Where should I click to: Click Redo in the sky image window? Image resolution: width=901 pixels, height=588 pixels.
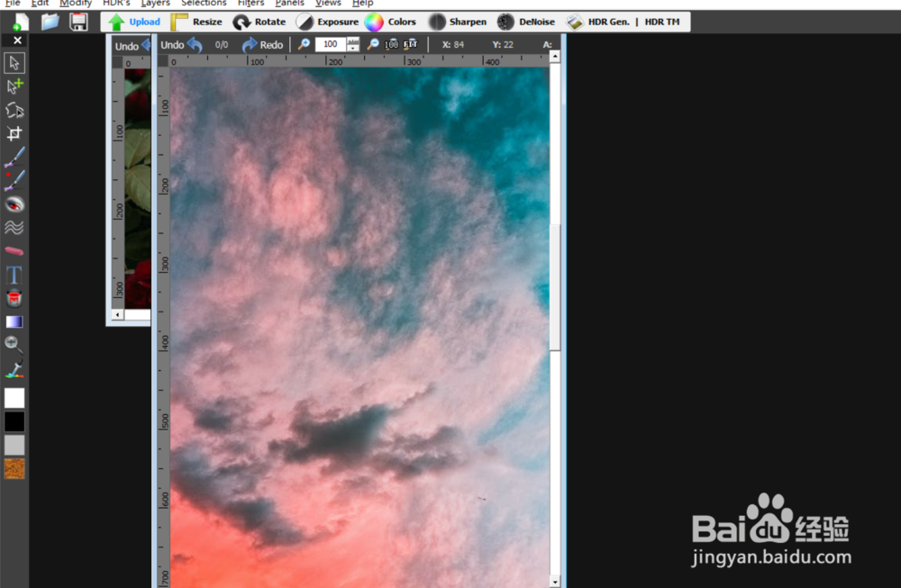pos(262,45)
